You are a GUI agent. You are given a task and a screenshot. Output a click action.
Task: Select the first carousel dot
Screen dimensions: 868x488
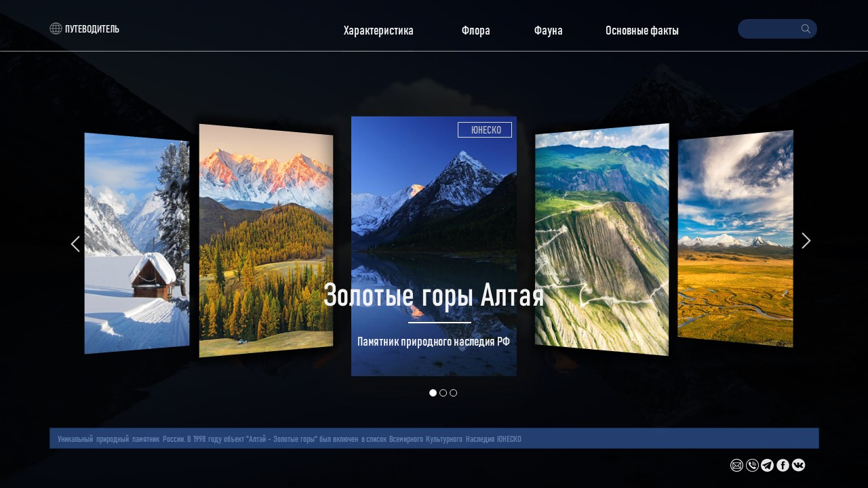point(433,392)
